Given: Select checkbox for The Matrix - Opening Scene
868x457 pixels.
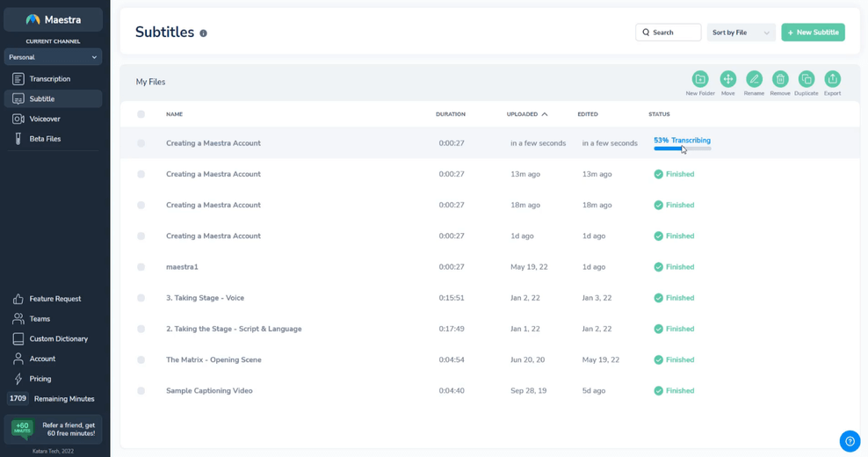Looking at the screenshot, I should [x=141, y=360].
